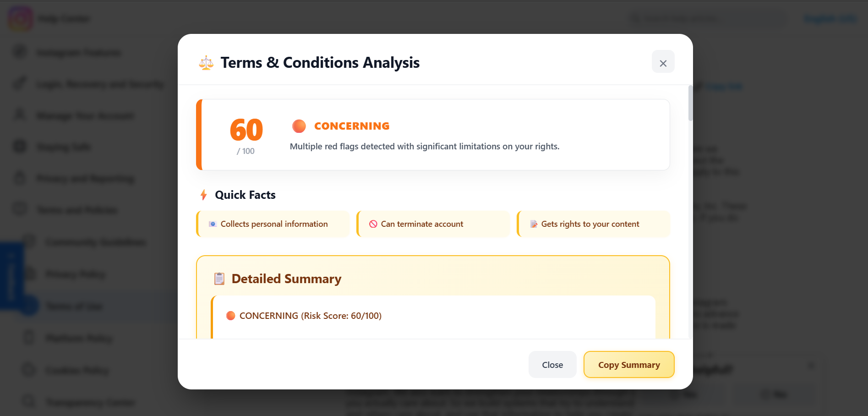Click the Instagram logo in the header

coord(20,19)
